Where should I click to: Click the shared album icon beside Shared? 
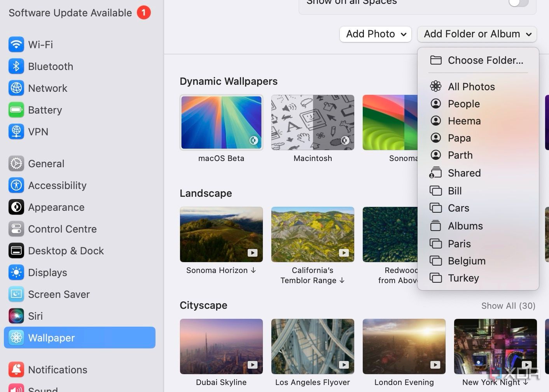coord(435,173)
